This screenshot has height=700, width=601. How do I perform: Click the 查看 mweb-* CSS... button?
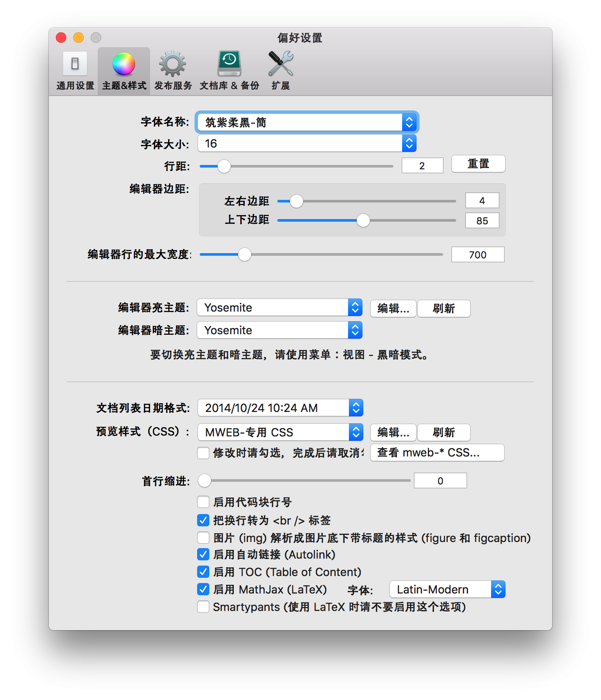pyautogui.click(x=437, y=453)
